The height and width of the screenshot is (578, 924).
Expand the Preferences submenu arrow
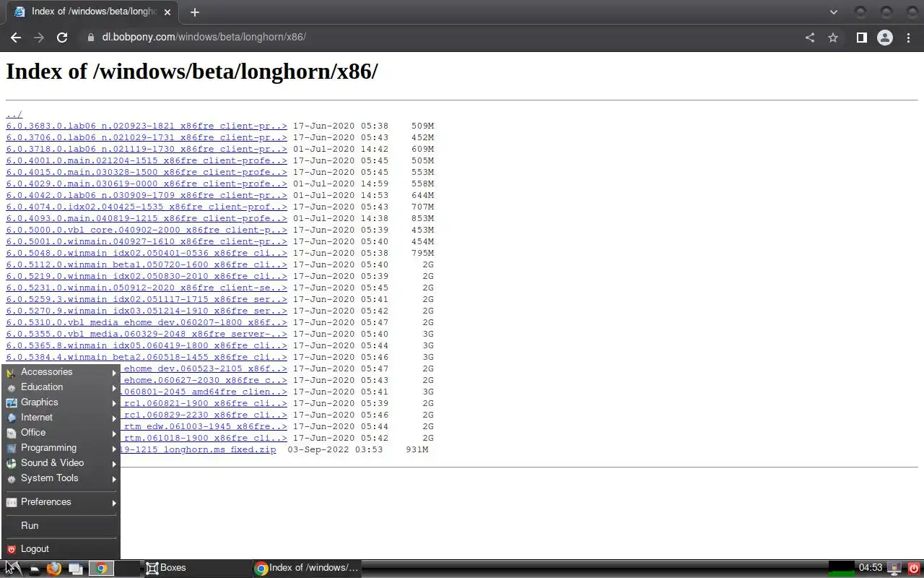[114, 503]
